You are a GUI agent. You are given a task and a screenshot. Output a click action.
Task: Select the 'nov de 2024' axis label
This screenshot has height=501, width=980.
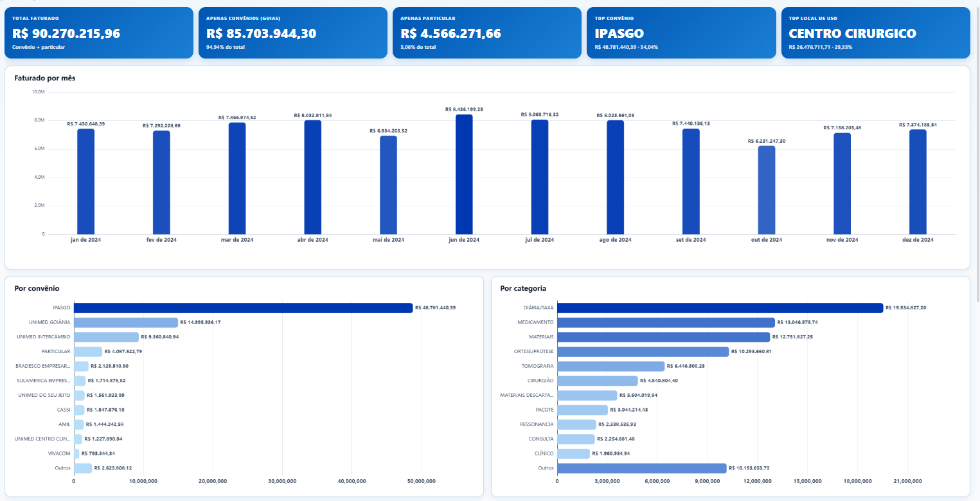842,240
